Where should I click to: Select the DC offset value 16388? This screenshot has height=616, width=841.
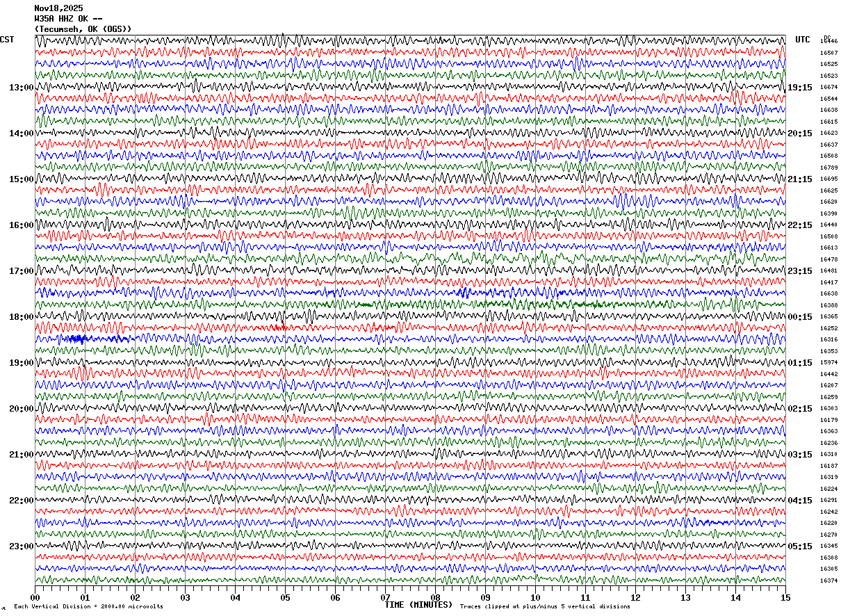click(828, 305)
